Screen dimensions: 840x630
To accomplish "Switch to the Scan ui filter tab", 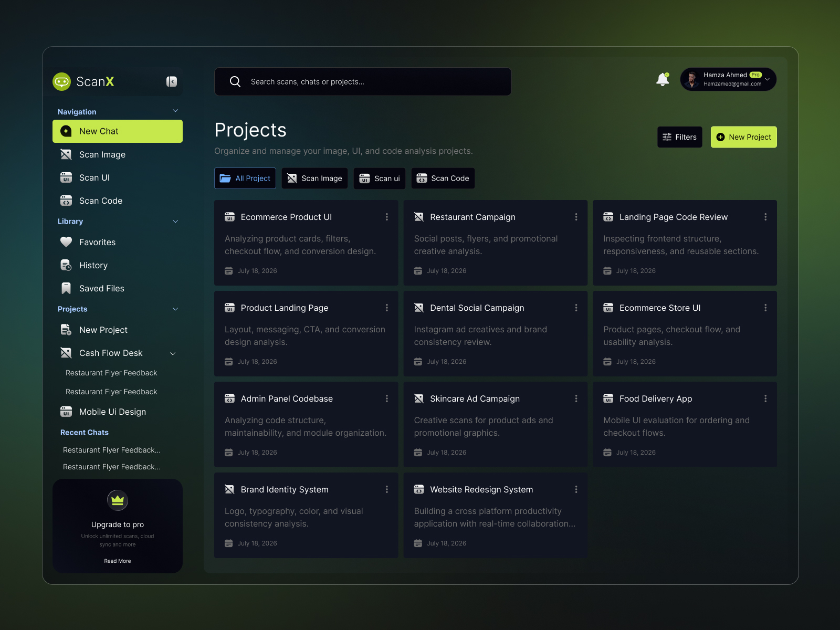I will 380,178.
